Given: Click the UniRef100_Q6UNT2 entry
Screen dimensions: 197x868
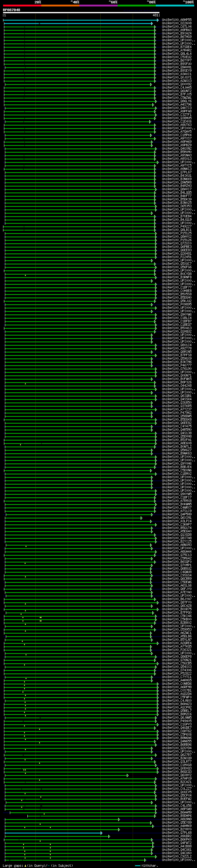Looking at the screenshot, I should click(x=177, y=91).
